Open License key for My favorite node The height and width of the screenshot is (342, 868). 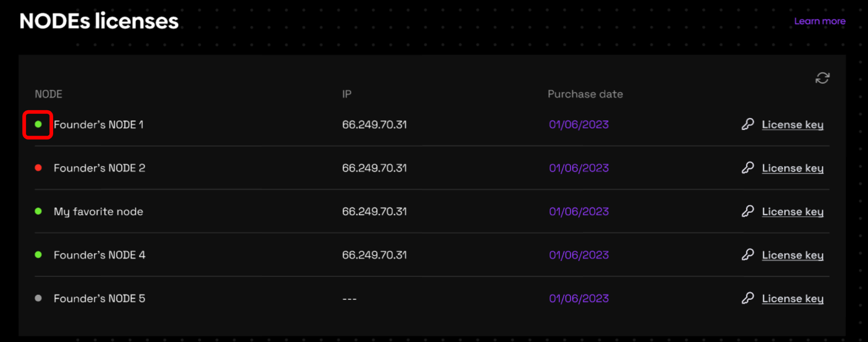point(792,212)
